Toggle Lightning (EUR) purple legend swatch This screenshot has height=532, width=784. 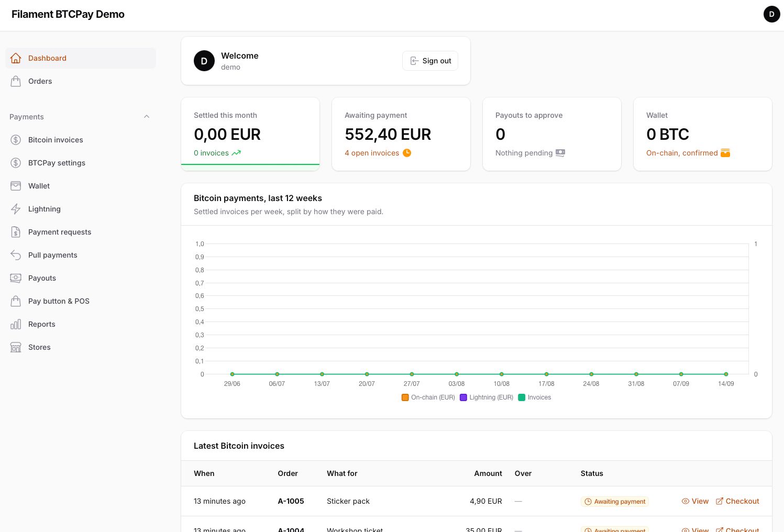point(463,397)
